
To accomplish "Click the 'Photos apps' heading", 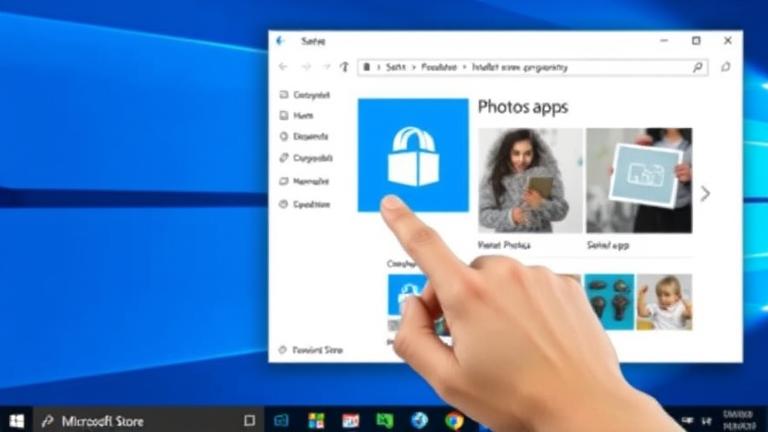I will pyautogui.click(x=523, y=107).
